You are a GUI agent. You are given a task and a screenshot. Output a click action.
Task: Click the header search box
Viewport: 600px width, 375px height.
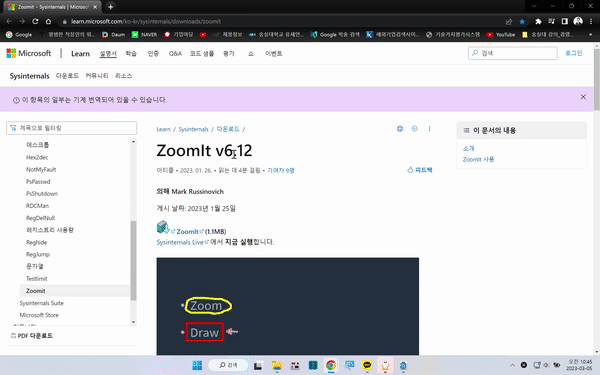(x=513, y=53)
